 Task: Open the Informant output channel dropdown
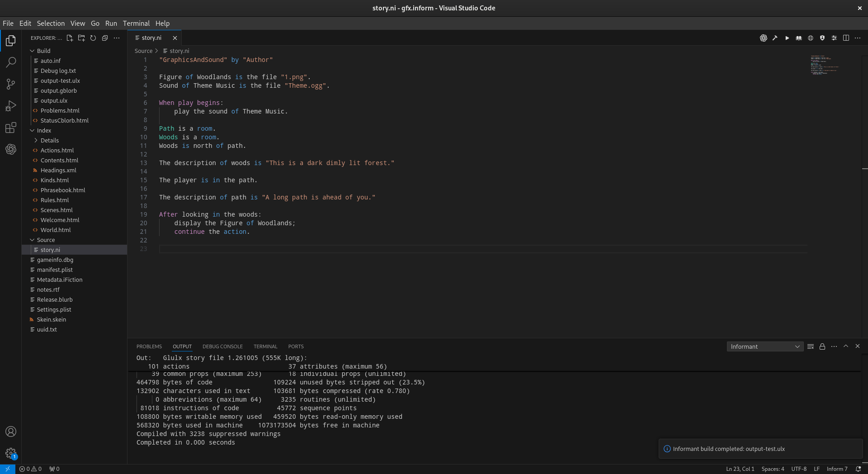tap(765, 346)
